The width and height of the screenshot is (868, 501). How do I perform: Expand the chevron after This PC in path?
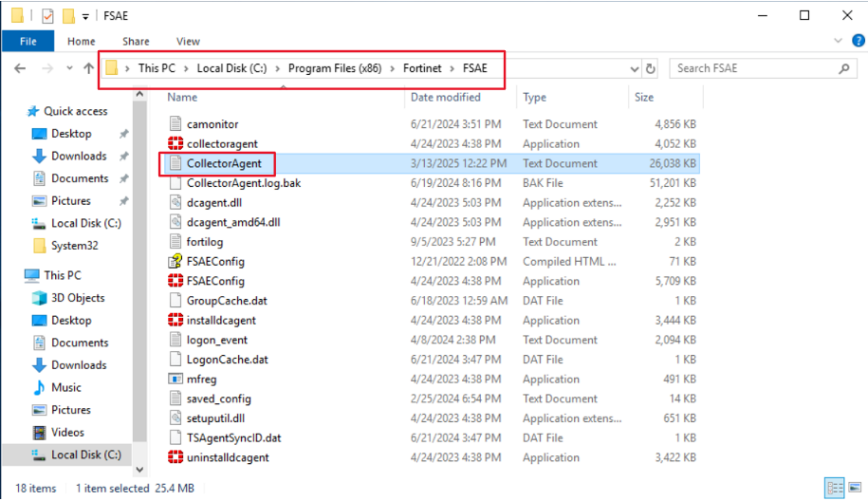pyautogui.click(x=187, y=68)
